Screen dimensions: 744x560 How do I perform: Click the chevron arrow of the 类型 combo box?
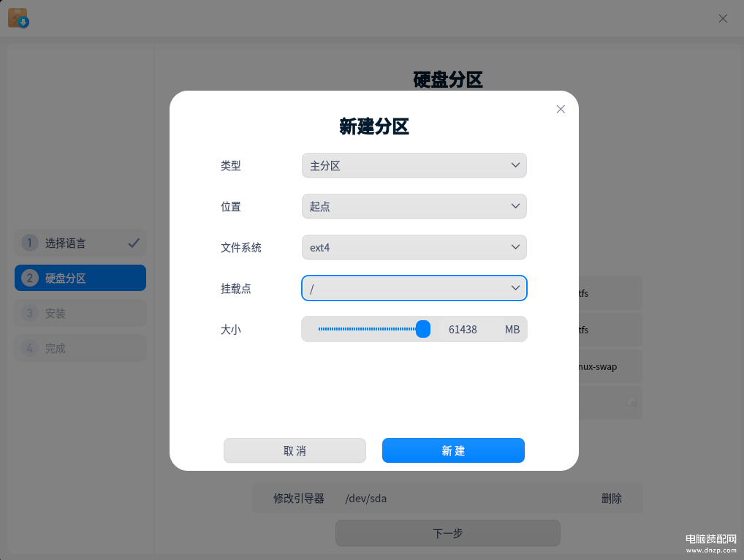pyautogui.click(x=515, y=165)
